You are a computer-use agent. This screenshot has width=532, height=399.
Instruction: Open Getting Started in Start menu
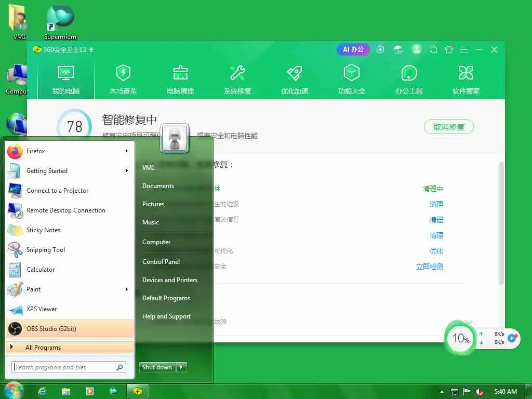(70, 170)
